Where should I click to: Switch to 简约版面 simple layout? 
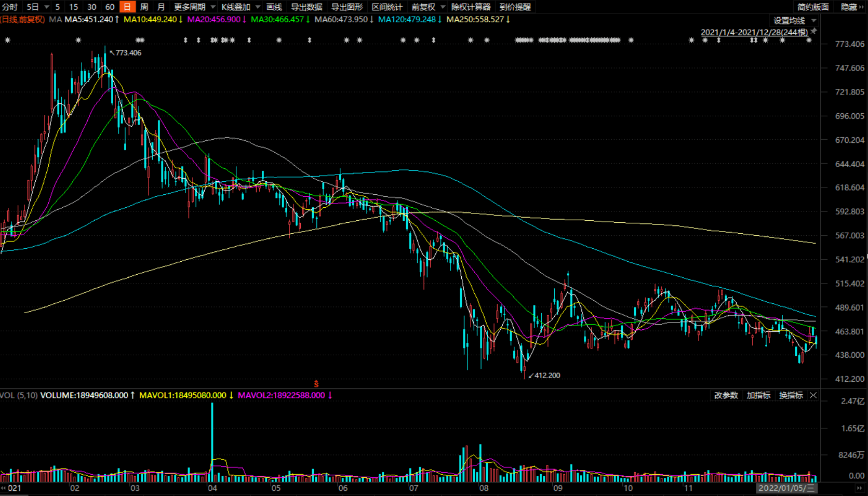813,7
